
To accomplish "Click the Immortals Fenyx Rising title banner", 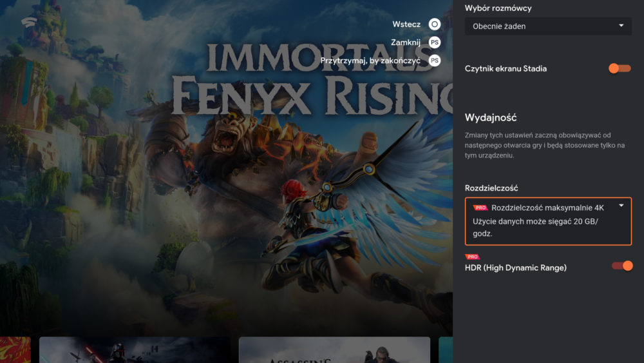I will point(312,78).
